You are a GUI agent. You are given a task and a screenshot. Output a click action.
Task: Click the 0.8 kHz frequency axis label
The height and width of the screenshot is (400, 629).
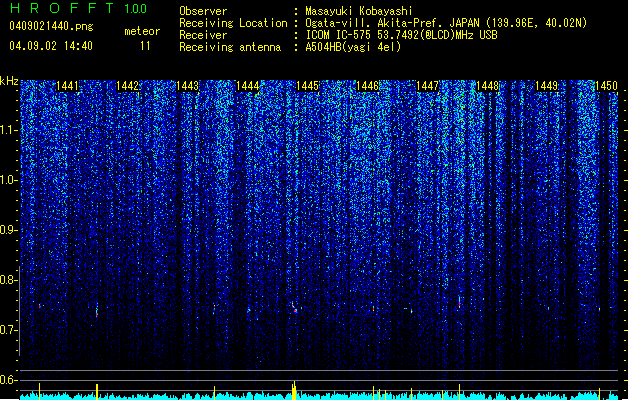[9, 280]
